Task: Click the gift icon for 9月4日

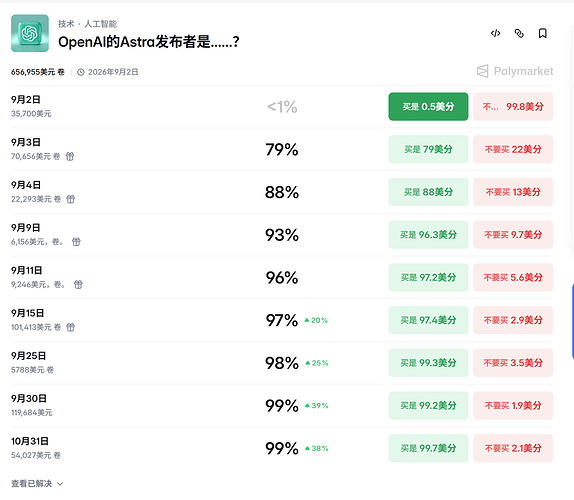Action: tap(70, 199)
